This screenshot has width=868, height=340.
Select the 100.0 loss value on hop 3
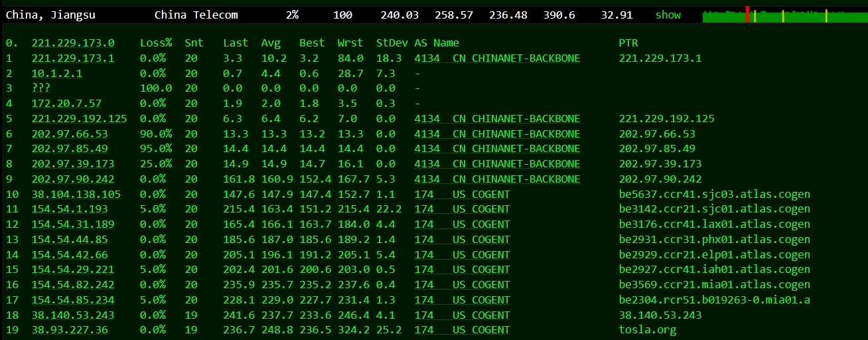pyautogui.click(x=156, y=88)
